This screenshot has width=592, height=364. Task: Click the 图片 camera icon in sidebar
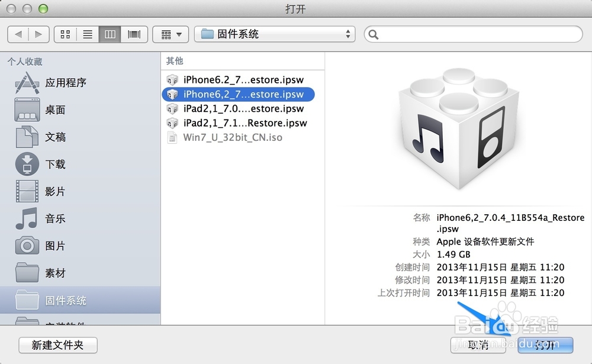[x=28, y=246]
